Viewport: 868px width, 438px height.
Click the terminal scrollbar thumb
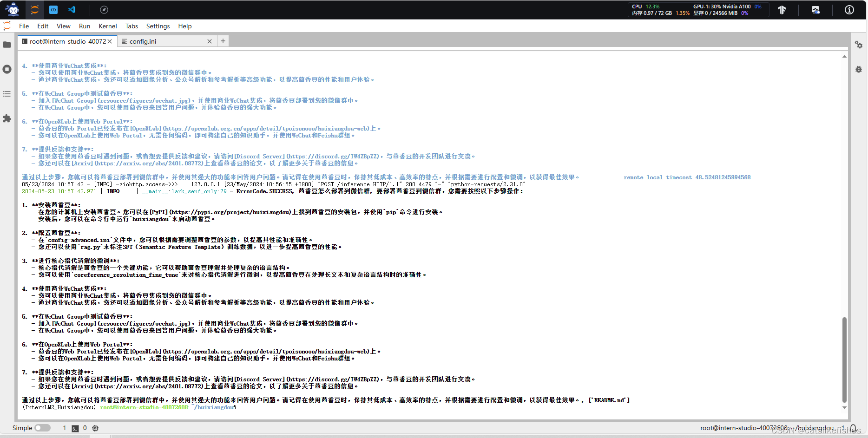click(844, 360)
